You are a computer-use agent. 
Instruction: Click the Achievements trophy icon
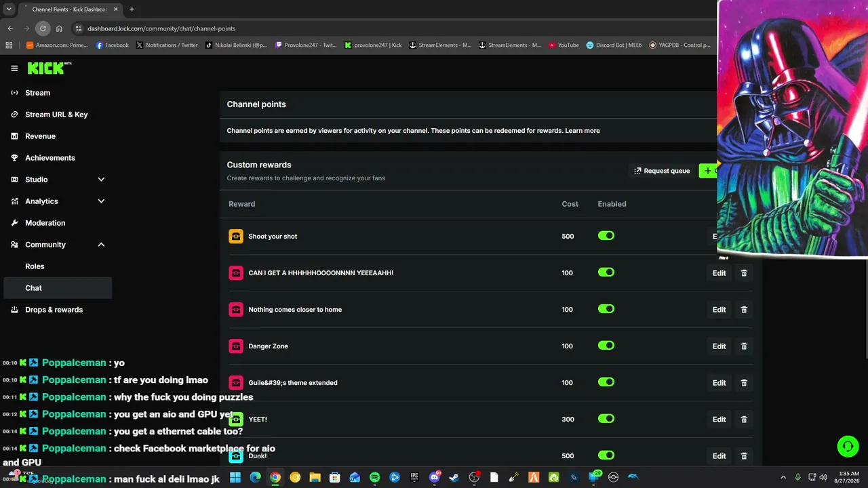point(14,158)
